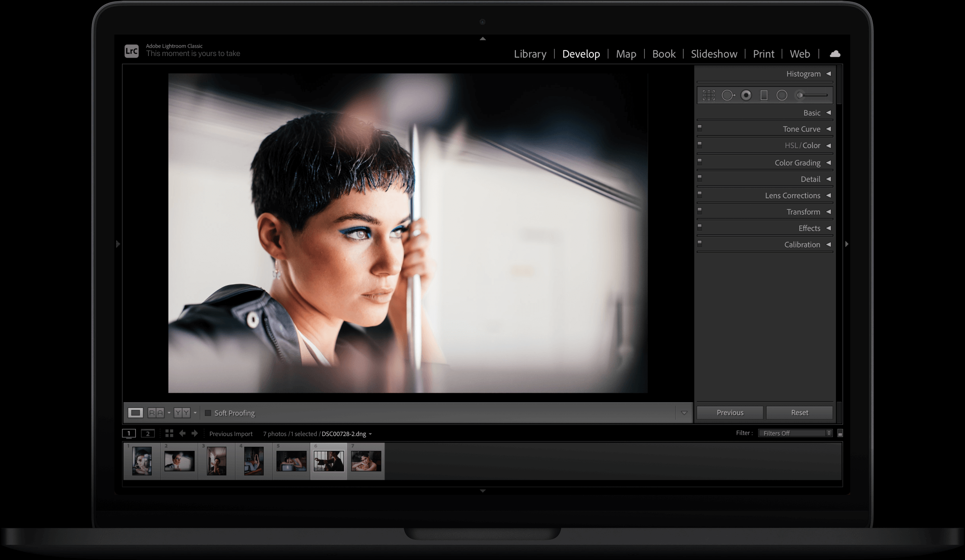
Task: Enable the Soft Proofing checkbox
Action: 208,413
